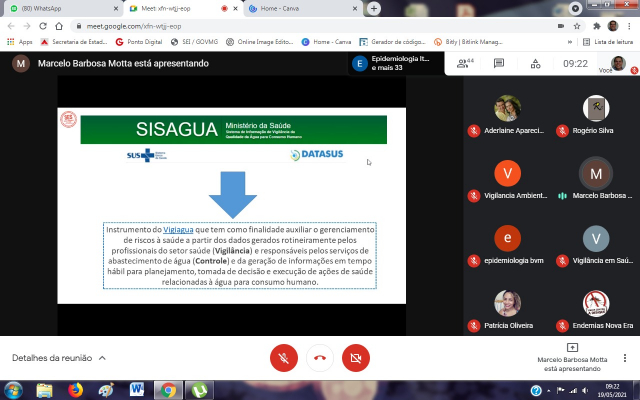Expand Detalhes da reunião chevron
This screenshot has height=400, width=640.
(102, 358)
